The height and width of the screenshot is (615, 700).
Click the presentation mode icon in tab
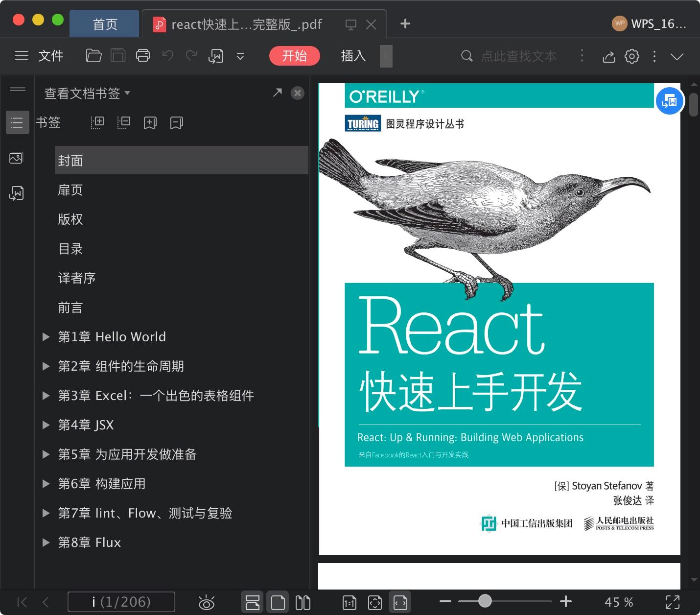pyautogui.click(x=350, y=24)
